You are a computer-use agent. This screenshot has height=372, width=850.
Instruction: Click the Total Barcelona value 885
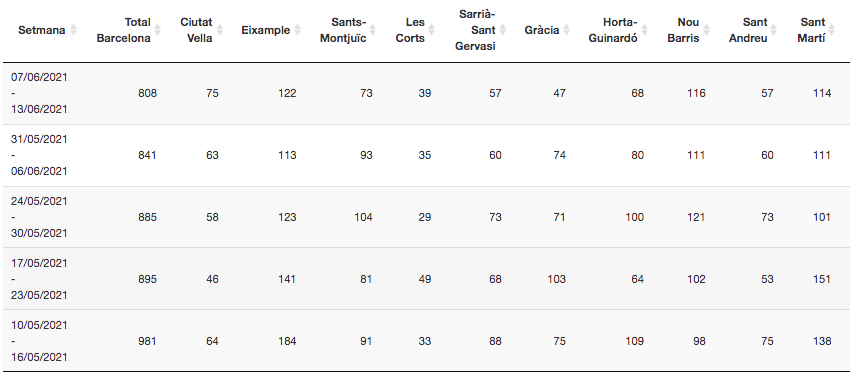tap(147, 217)
